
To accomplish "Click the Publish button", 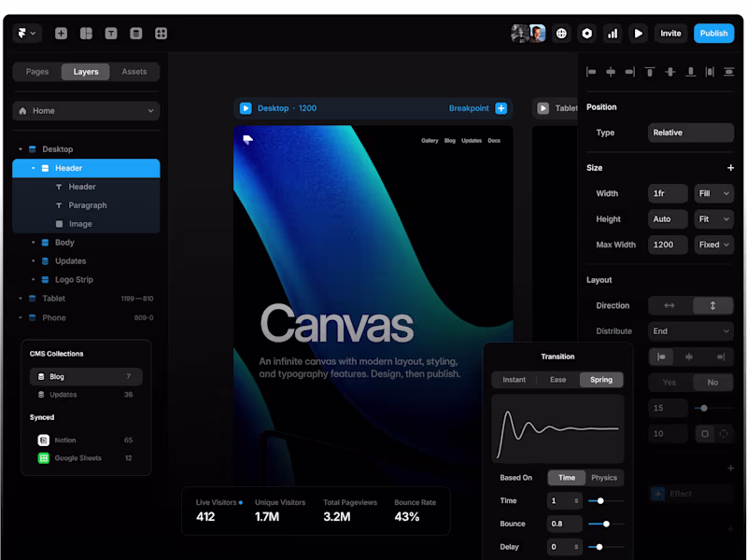I will coord(713,33).
